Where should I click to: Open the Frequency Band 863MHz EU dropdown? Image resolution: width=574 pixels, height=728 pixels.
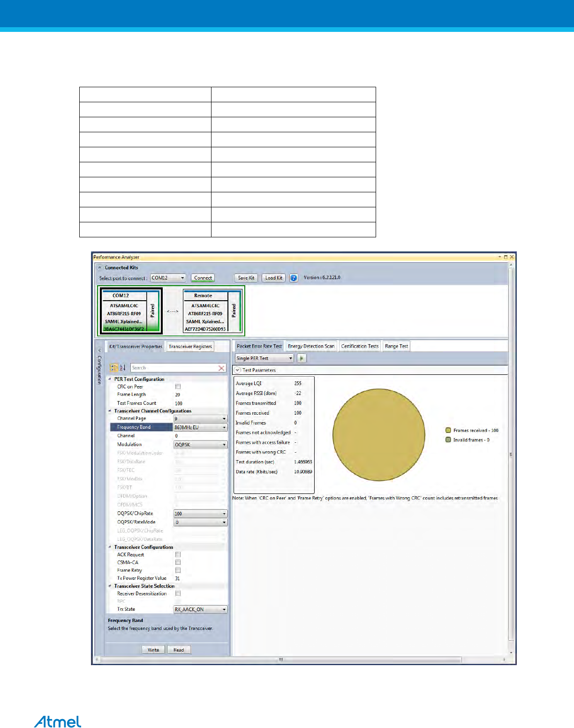pos(224,427)
